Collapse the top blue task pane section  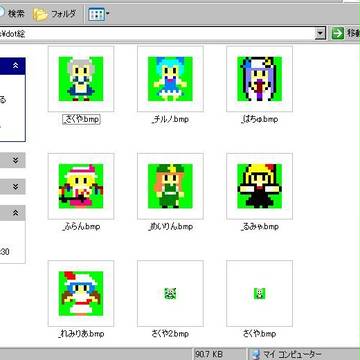16,66
